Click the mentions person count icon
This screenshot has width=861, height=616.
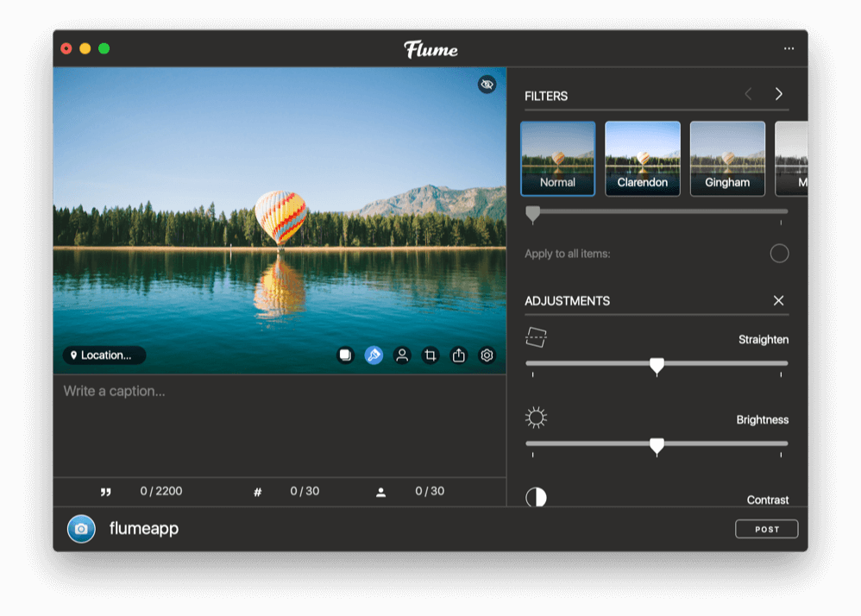click(380, 493)
